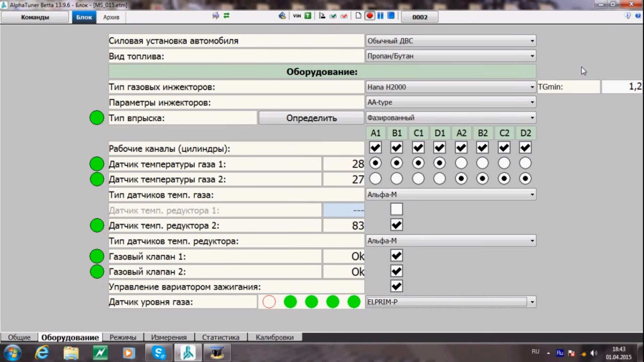Viewport: 644px width, 362px height.
Task: Click the blank new document icon
Action: tap(358, 16)
